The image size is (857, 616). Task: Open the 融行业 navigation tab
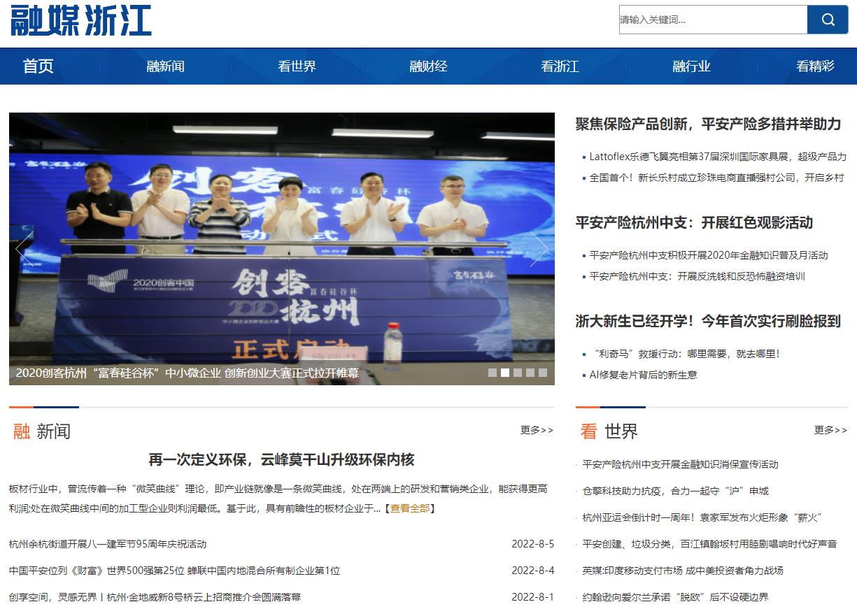tap(691, 66)
